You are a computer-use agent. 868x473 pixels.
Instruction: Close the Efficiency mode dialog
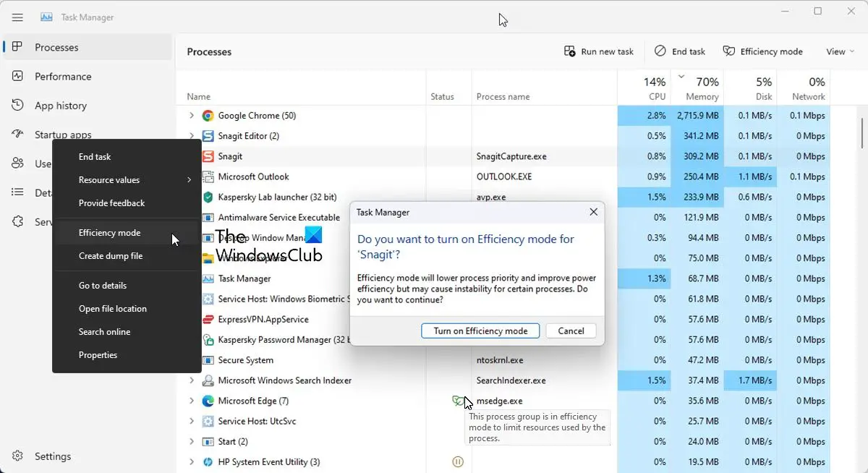tap(593, 212)
